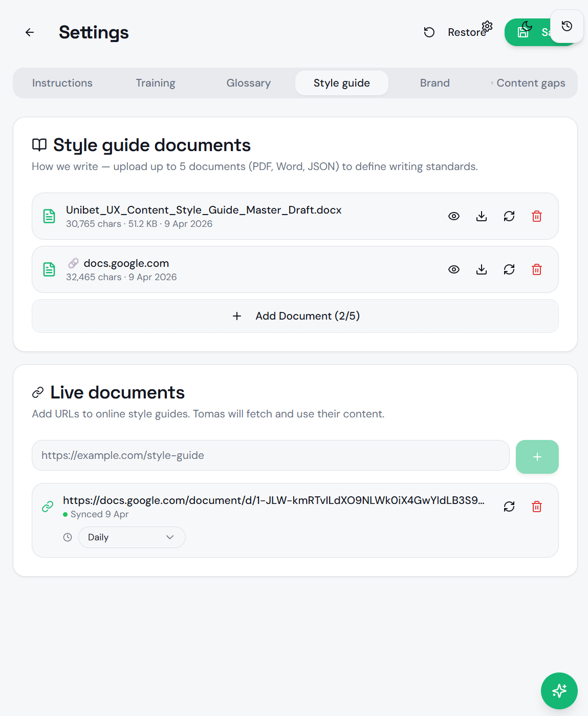
Task: Go to the Content gaps tab
Action: pyautogui.click(x=530, y=83)
